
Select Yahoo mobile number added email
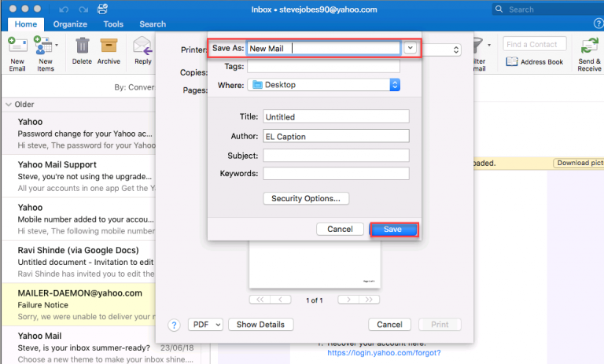(x=79, y=219)
